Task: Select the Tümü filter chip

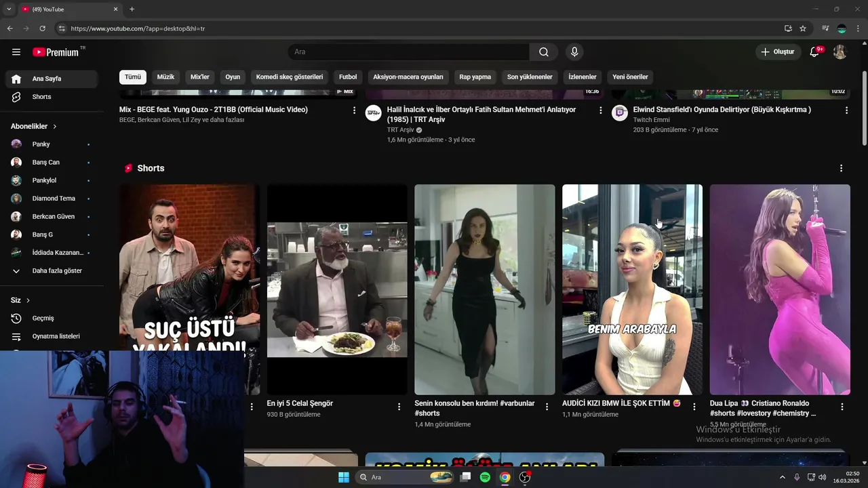Action: (x=133, y=77)
